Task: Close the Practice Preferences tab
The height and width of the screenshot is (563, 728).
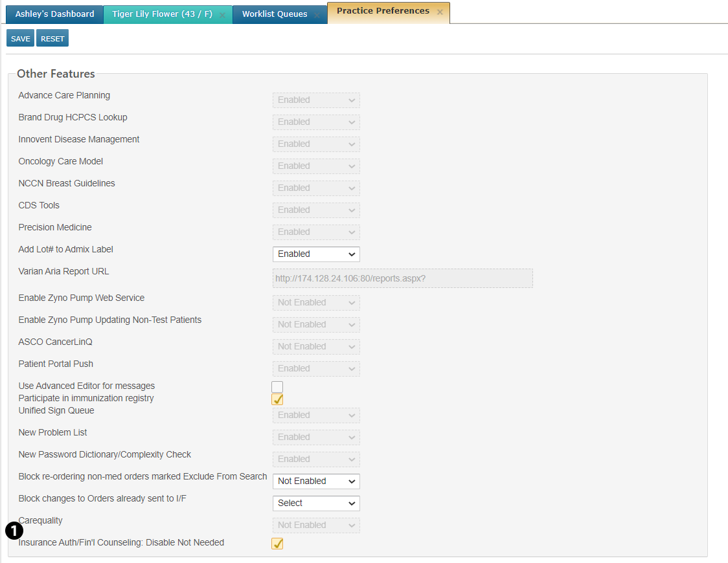Action: coord(440,12)
